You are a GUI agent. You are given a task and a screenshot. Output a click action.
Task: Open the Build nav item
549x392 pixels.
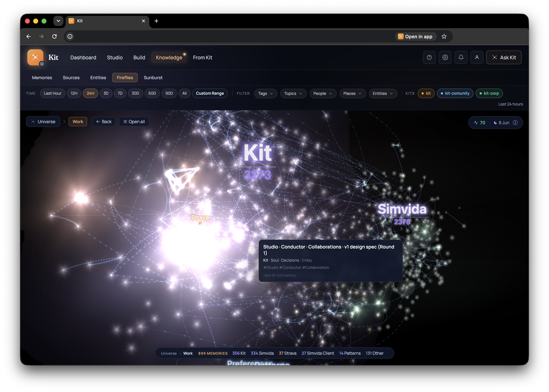coord(139,58)
